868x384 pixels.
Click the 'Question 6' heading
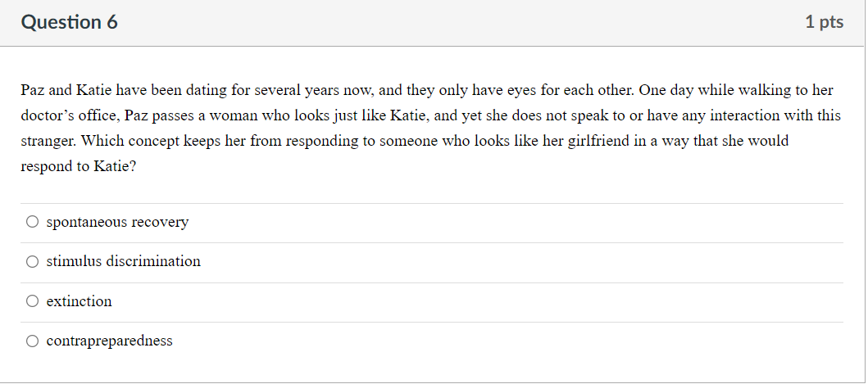[69, 22]
